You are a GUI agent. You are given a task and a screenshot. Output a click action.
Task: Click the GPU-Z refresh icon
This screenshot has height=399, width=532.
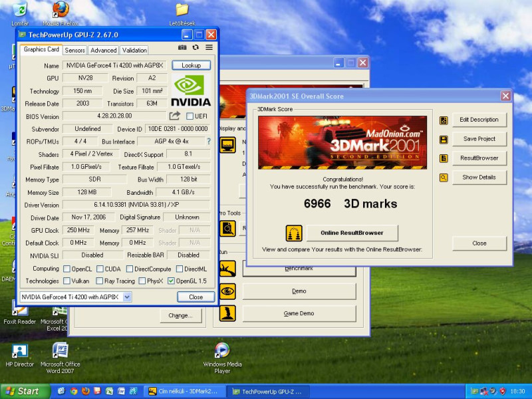pos(196,47)
